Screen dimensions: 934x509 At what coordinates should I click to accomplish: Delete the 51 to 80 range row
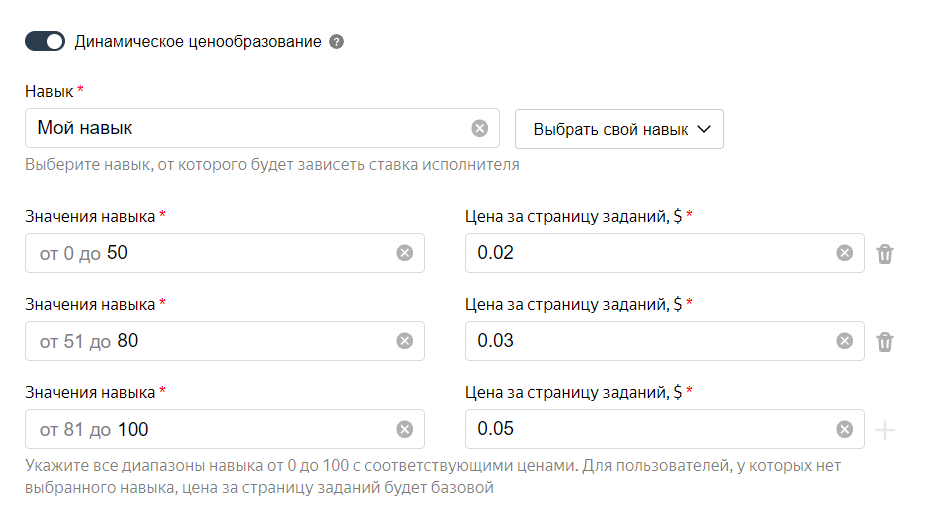885,342
